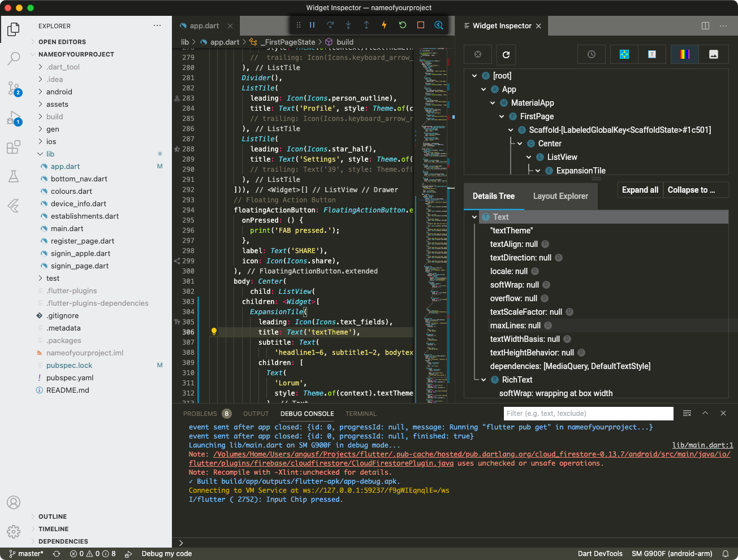Open the Explorer view in activity bar

14,29
